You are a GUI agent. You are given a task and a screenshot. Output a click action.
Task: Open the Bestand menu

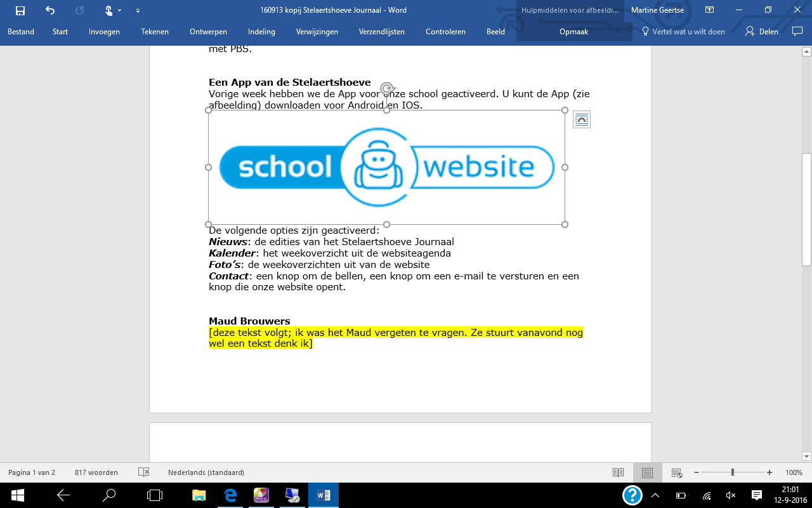tap(21, 32)
